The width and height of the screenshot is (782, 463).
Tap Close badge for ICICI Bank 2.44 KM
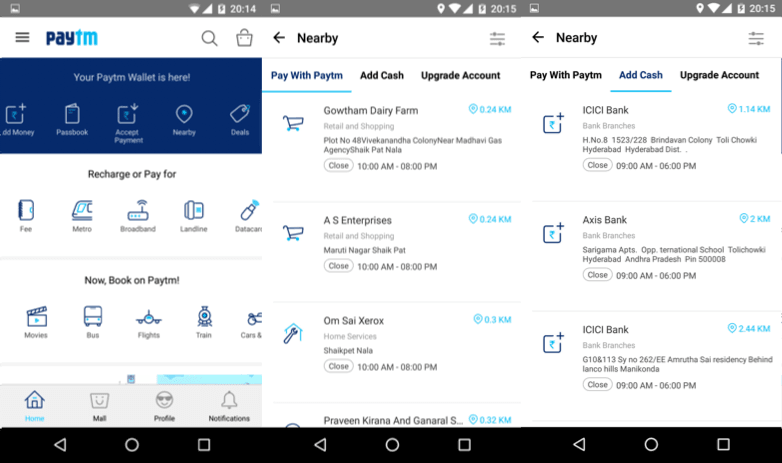597,385
